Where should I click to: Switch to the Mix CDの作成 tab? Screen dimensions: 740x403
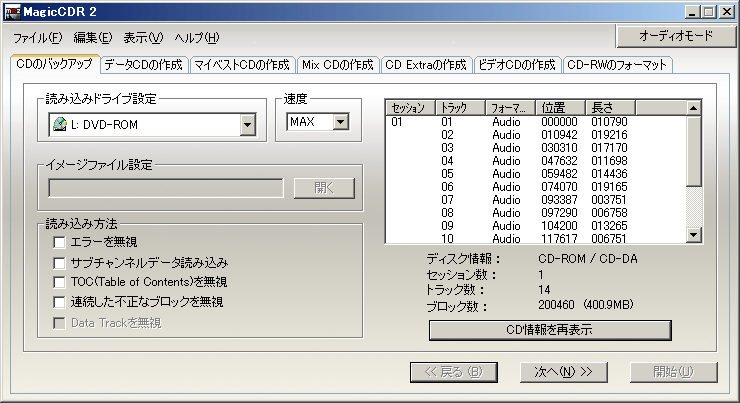(338, 65)
